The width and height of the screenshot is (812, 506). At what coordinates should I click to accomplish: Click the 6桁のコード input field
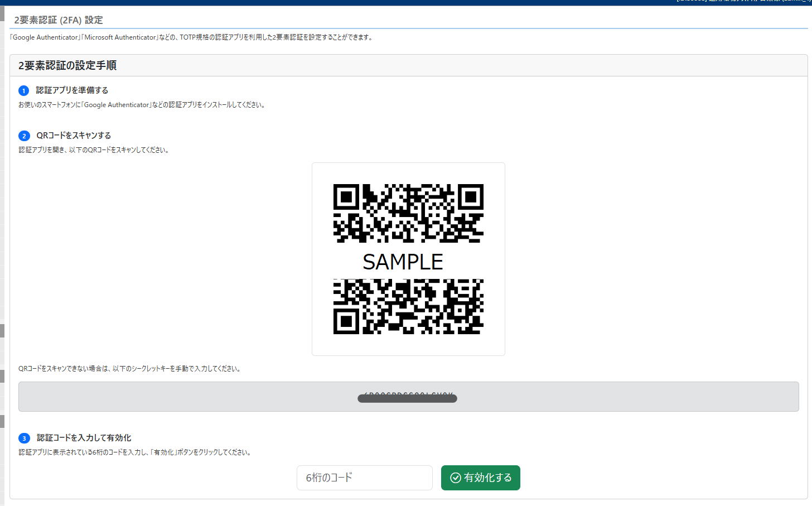click(365, 478)
